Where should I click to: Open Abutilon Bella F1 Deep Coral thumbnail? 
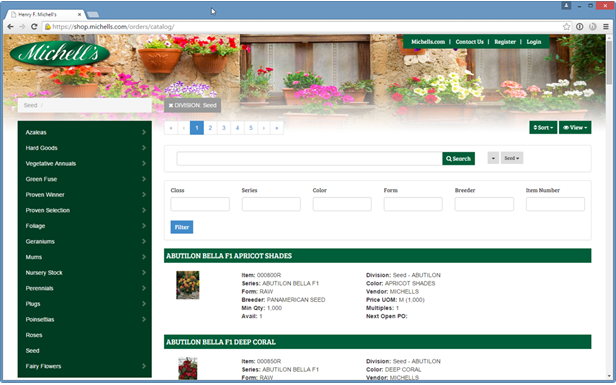(x=187, y=368)
